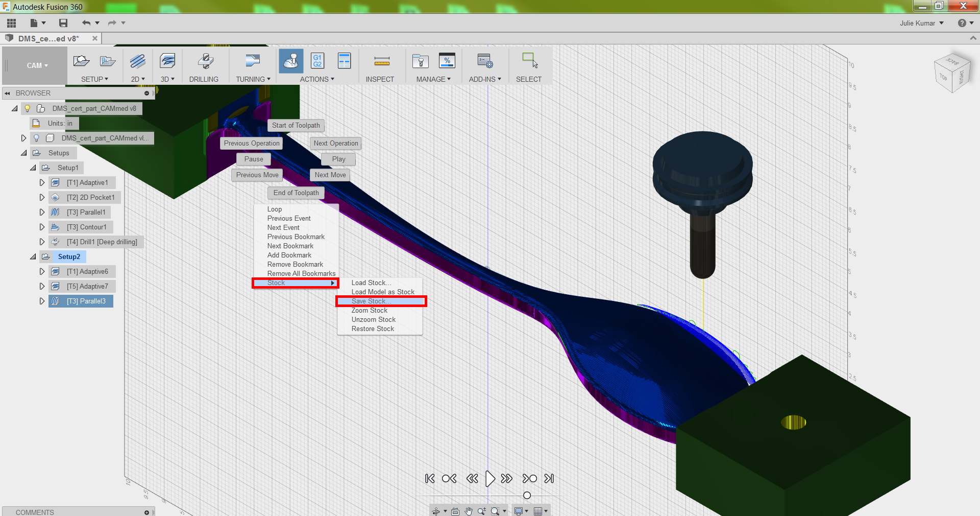Collapse the Setups tree node
The image size is (980, 516).
coord(24,153)
